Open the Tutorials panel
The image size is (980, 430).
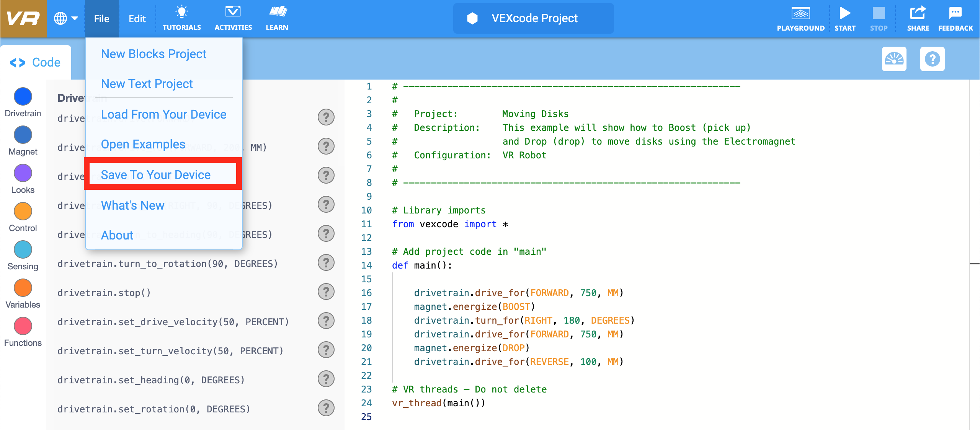point(182,18)
